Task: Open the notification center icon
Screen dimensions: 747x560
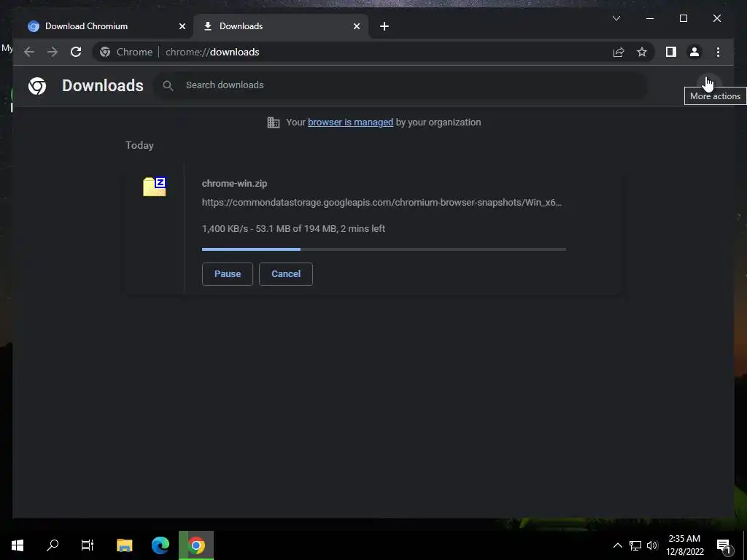Action: pos(724,545)
